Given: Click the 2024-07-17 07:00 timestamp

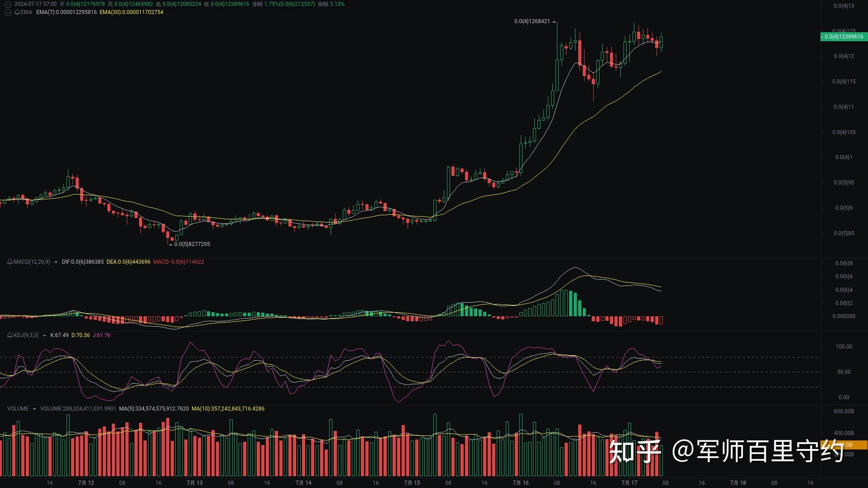Looking at the screenshot, I should pyautogui.click(x=35, y=4).
